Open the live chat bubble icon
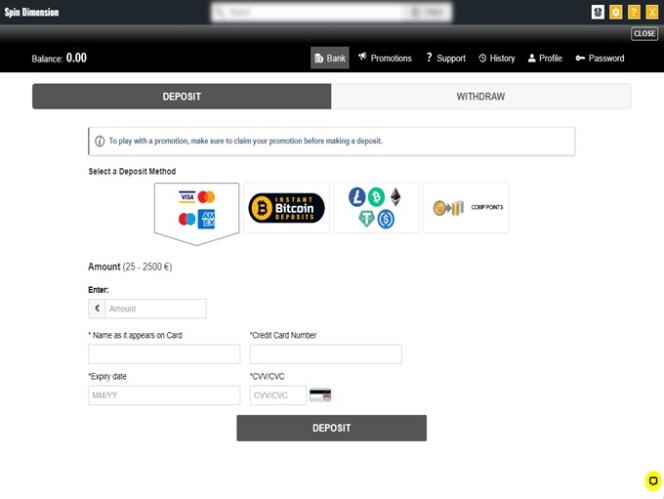664x499 pixels. point(653,480)
